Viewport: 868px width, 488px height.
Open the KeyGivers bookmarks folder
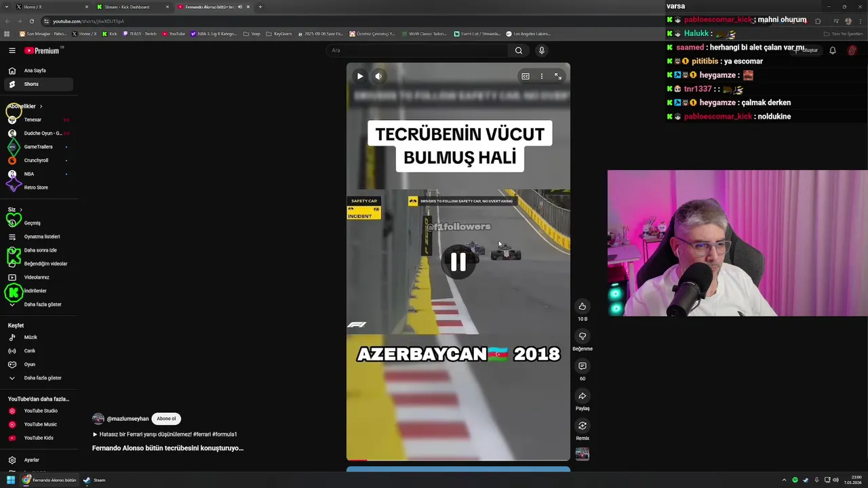click(279, 33)
